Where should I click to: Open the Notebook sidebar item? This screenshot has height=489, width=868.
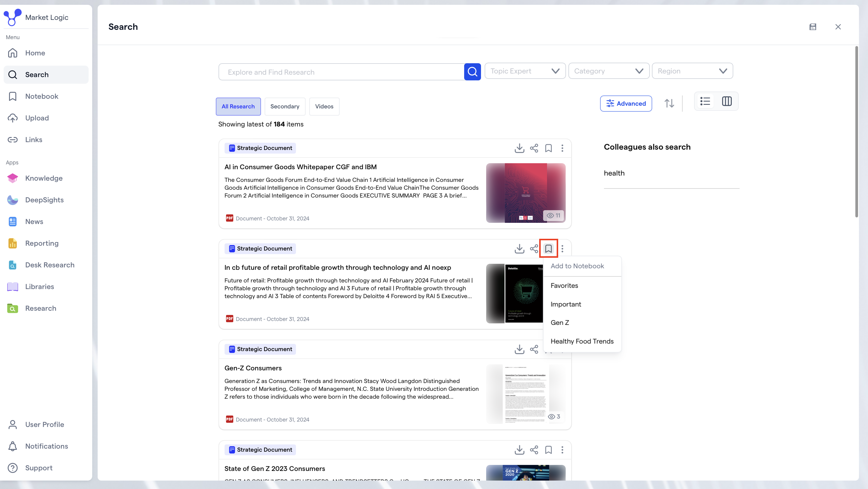(46, 96)
